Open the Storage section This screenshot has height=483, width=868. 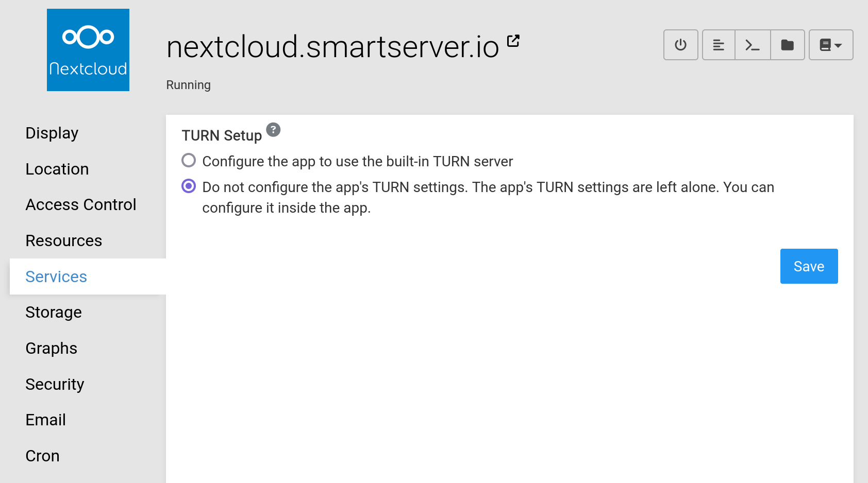coord(54,313)
